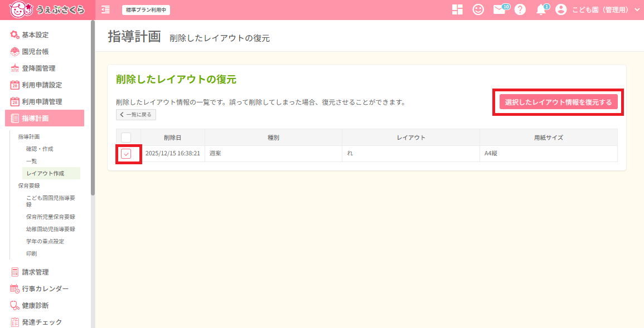Open 印刷 submenu item
The width and height of the screenshot is (644, 328).
pyautogui.click(x=32, y=254)
